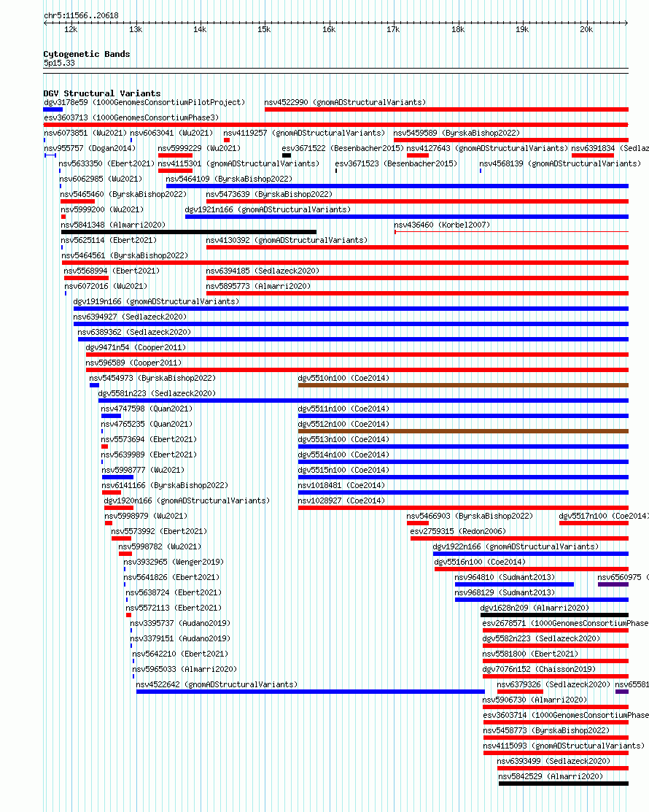Select nsv5965033 Almarri2020 label

pyautogui.click(x=184, y=669)
